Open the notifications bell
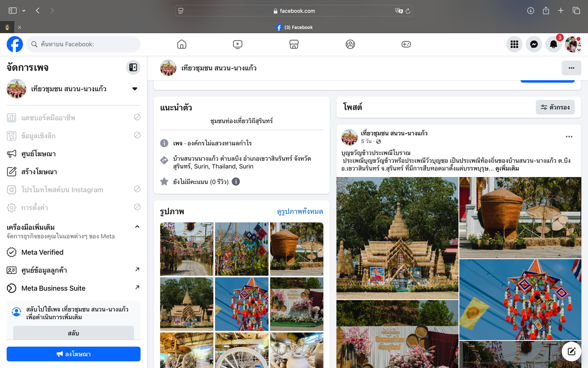The image size is (588, 368). [x=553, y=44]
